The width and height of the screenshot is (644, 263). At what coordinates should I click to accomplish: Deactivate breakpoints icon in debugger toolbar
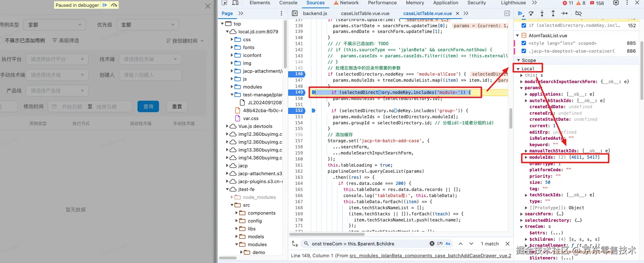click(578, 13)
